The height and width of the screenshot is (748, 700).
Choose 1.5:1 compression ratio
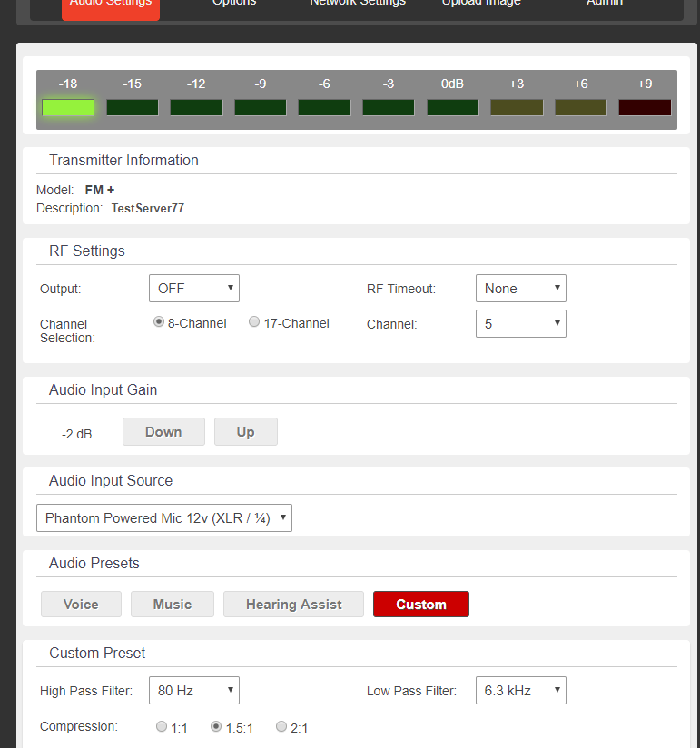pos(216,726)
